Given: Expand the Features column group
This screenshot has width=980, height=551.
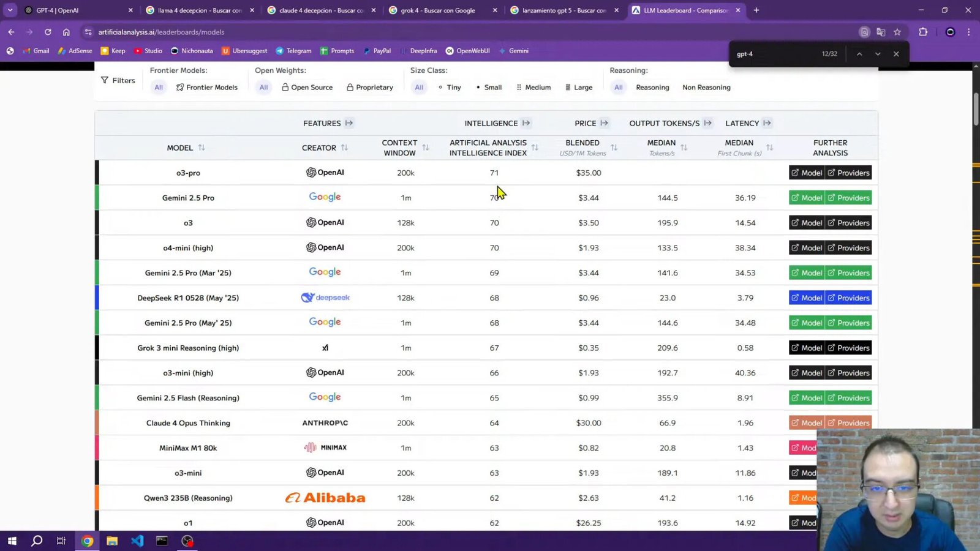Looking at the screenshot, I should coord(349,123).
